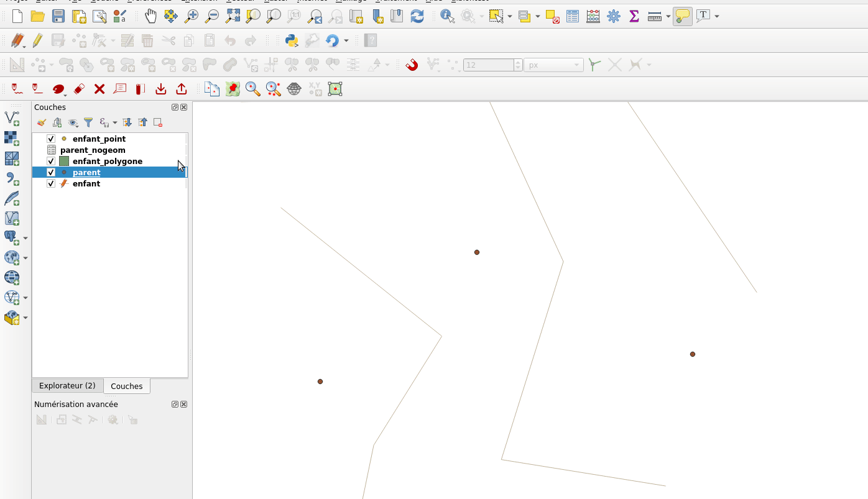Select the Pan Map hand tool

point(150,16)
